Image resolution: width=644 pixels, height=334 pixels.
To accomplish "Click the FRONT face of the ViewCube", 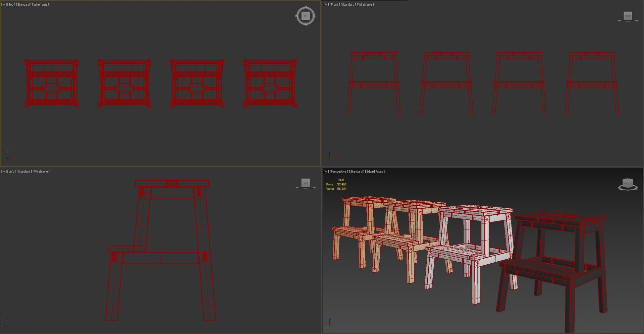I will coord(628,16).
